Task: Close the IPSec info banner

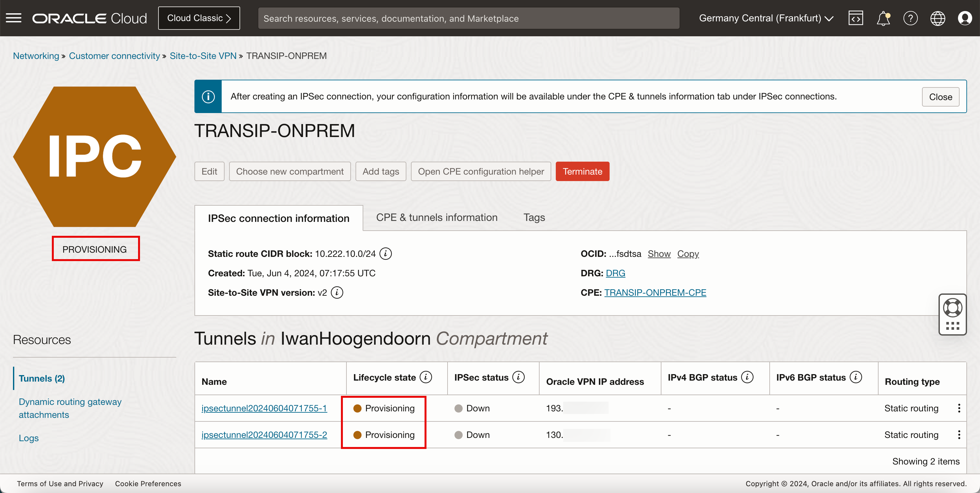Action: (940, 97)
